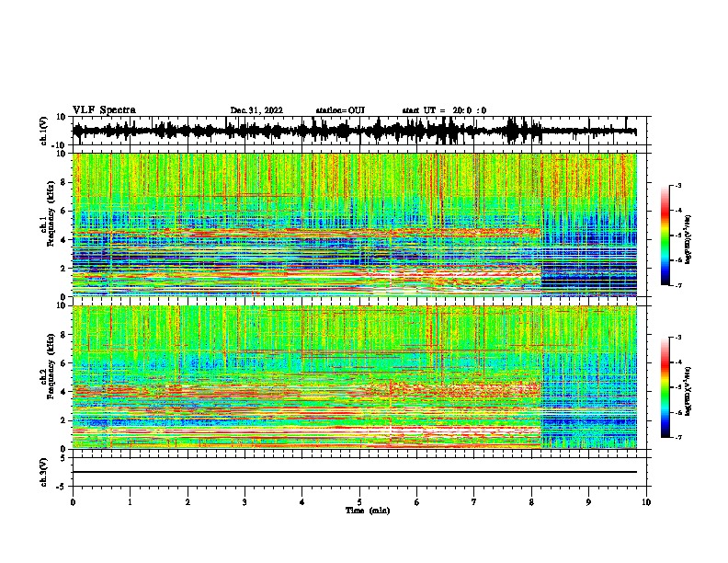Click time-axis tick label "2"
This screenshot has width=728, height=563.
(x=188, y=502)
